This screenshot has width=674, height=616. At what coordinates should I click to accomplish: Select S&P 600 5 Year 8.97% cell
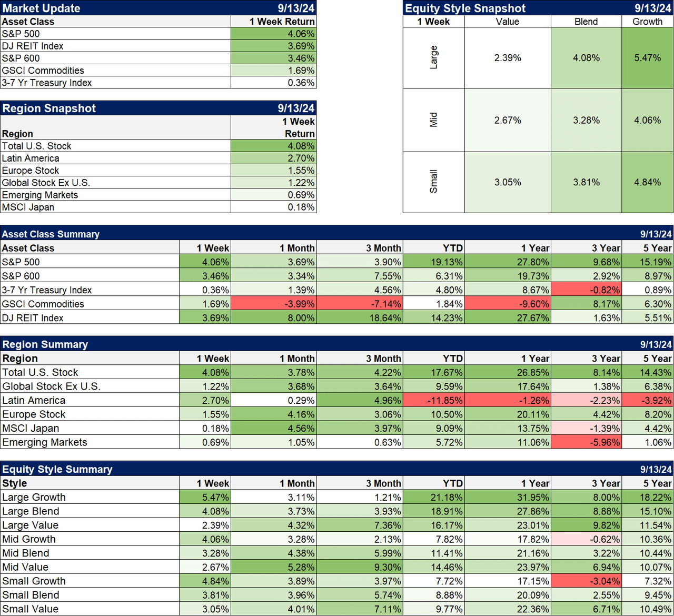point(647,276)
